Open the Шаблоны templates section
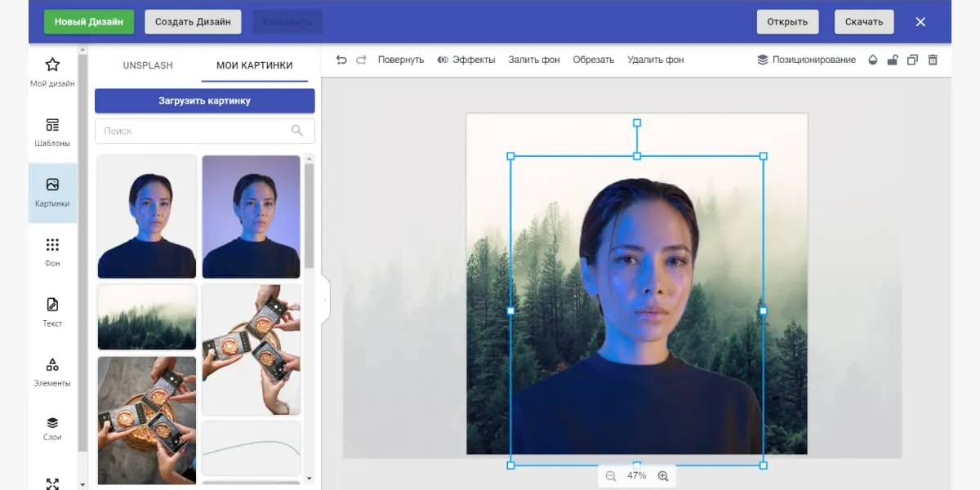This screenshot has width=980, height=490. 52,132
